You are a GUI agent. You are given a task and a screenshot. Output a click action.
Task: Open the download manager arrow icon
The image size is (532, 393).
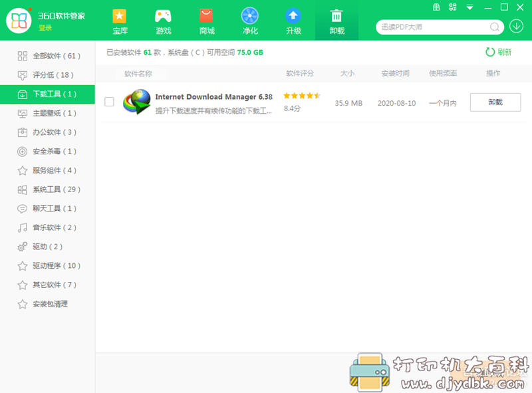coord(517,26)
